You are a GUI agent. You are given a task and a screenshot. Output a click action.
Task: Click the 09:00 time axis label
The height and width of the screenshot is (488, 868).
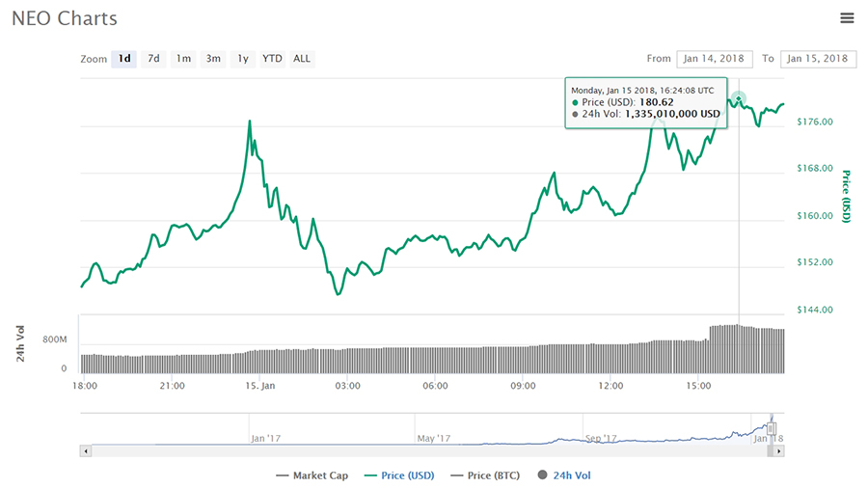pos(523,386)
